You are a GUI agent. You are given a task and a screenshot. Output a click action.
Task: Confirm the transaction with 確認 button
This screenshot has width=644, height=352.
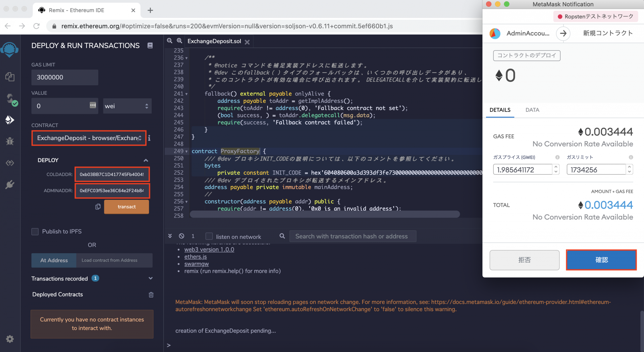[x=601, y=260]
